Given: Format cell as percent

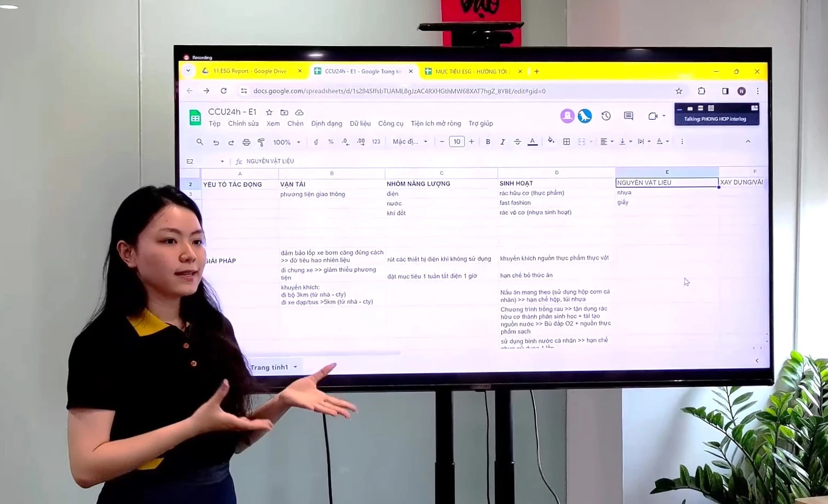Looking at the screenshot, I should (x=331, y=142).
